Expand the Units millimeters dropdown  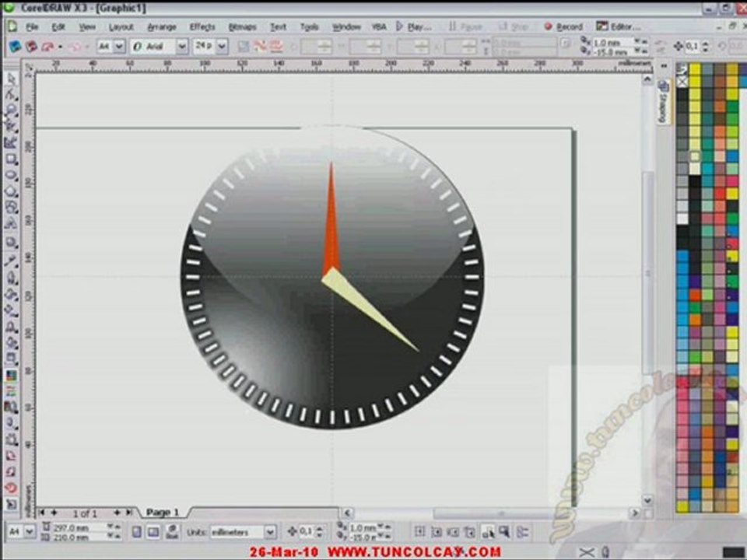(270, 531)
